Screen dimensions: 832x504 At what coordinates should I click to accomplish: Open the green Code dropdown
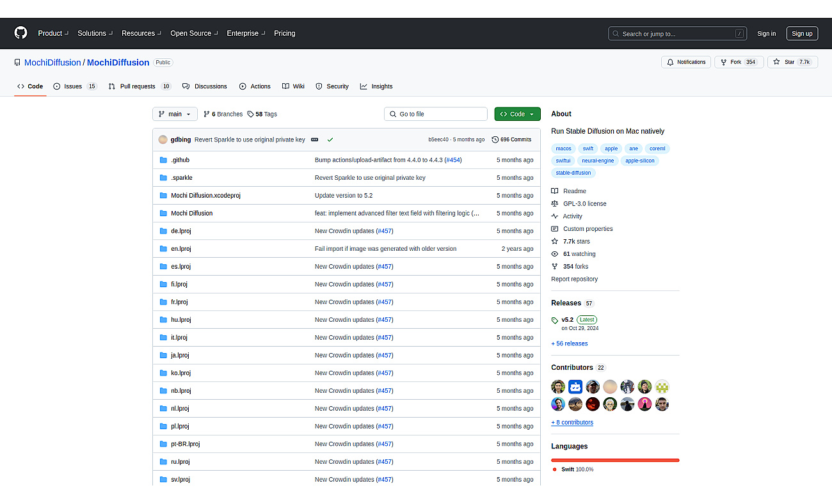point(517,114)
